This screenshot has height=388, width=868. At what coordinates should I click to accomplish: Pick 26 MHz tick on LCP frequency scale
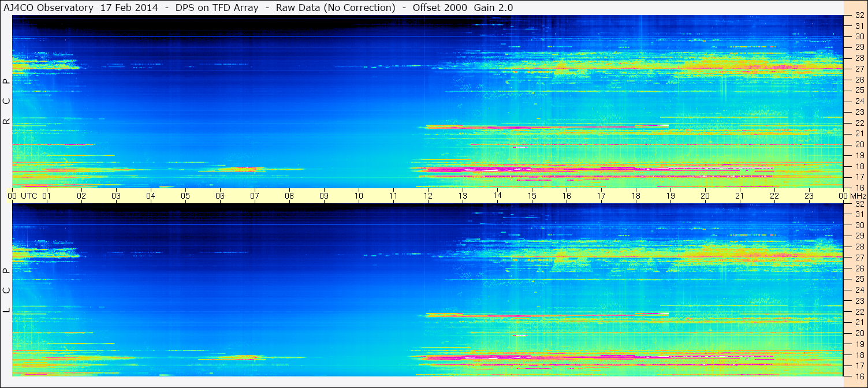tap(859, 268)
